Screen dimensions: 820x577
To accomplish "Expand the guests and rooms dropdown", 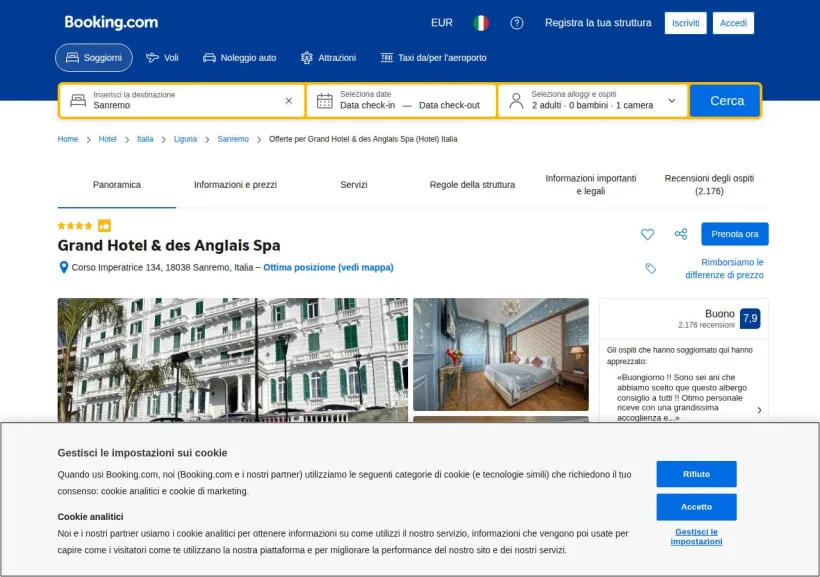I will pyautogui.click(x=672, y=100).
